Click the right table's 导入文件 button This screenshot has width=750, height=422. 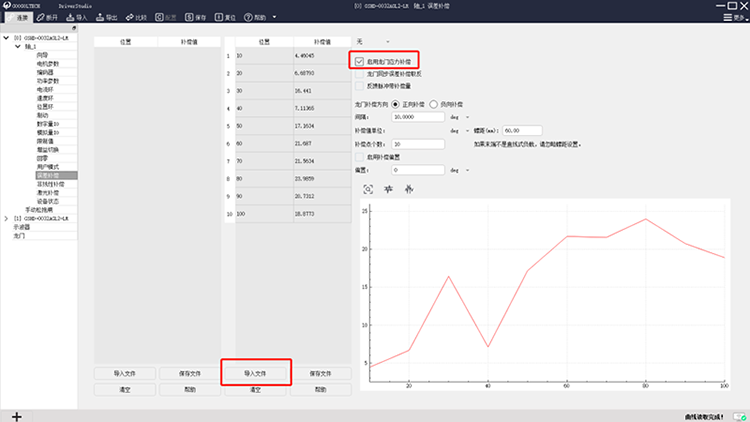(255, 373)
